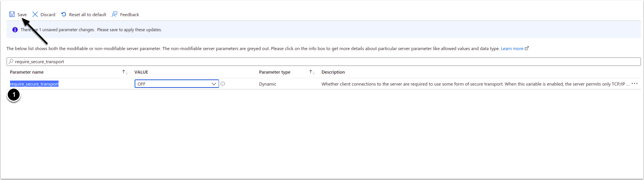644x180 pixels.
Task: Open the Learn more link
Action: (512, 49)
